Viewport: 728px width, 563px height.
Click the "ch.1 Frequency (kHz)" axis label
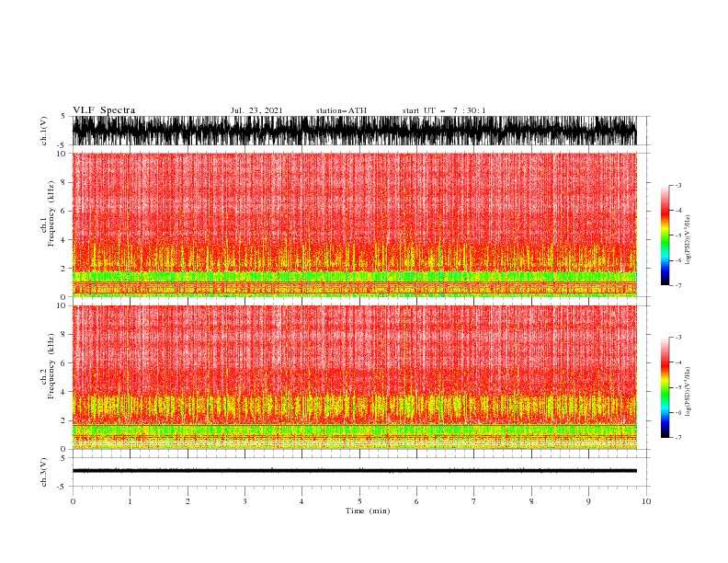48,213
